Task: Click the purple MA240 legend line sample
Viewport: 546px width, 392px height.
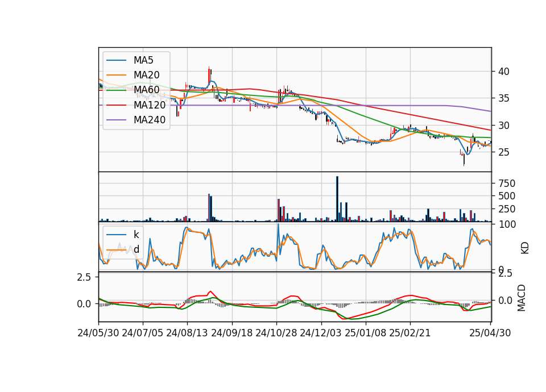Action: click(x=116, y=120)
